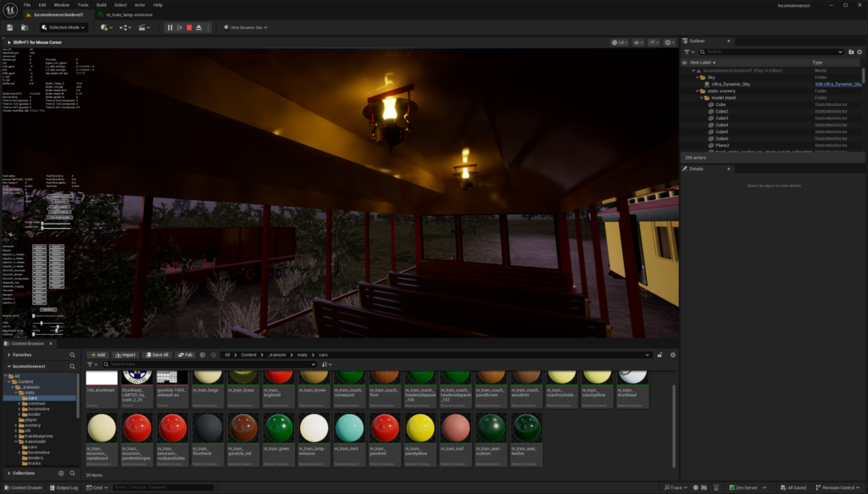Open the Selection Mode dropdown

tap(64, 27)
